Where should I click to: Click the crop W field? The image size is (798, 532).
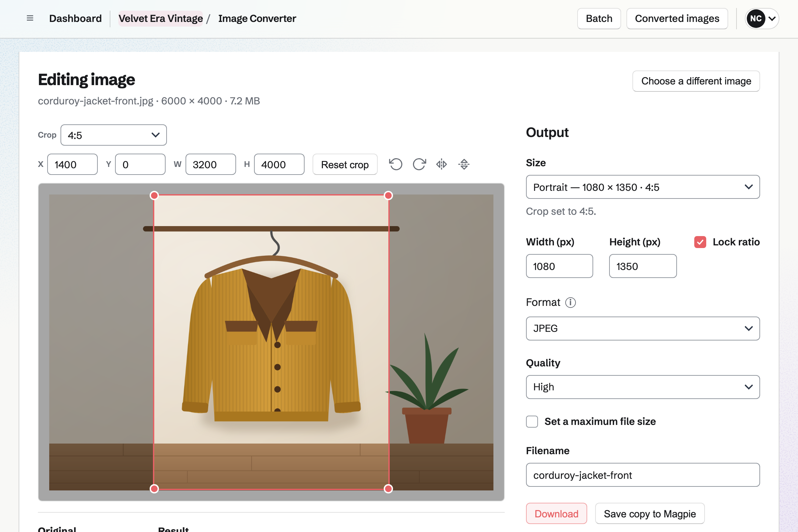(x=211, y=165)
